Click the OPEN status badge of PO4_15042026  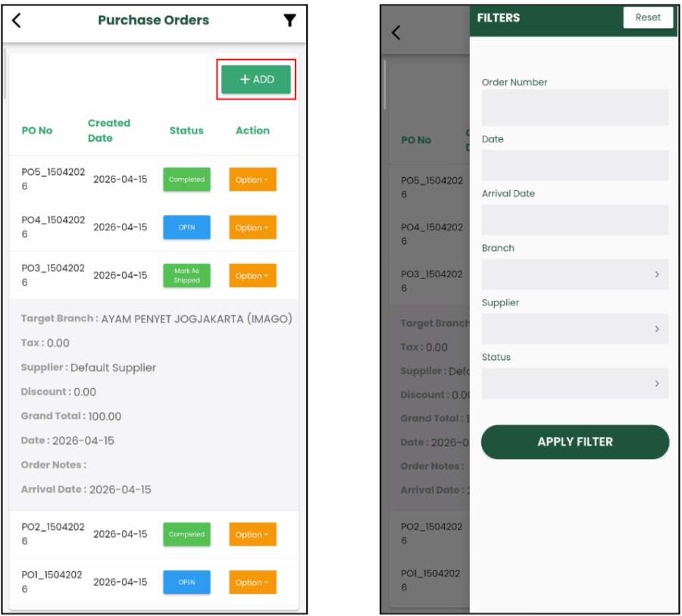(186, 227)
